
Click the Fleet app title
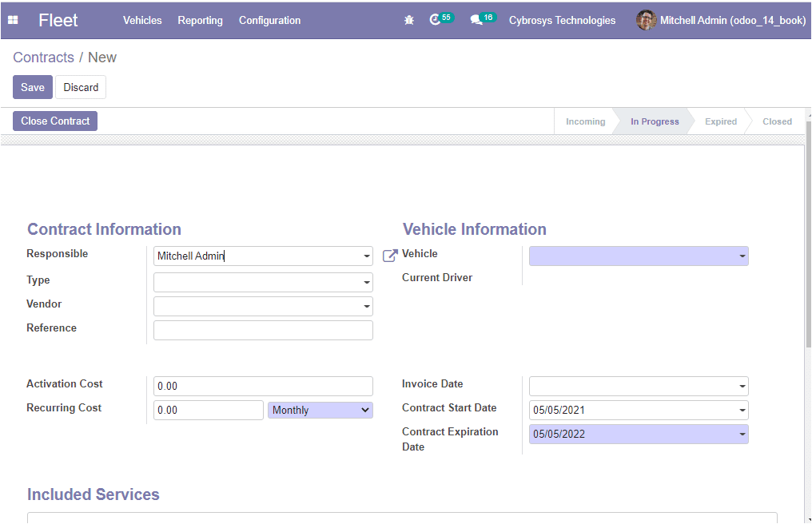58,20
